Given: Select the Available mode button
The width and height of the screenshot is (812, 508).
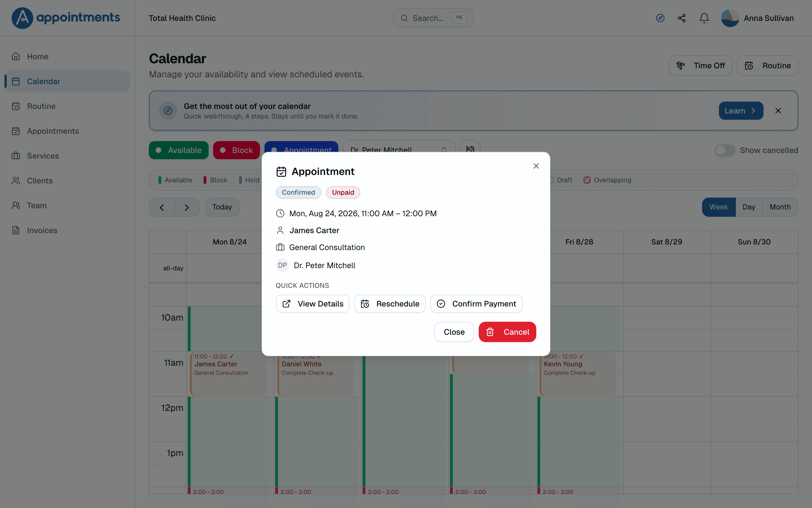Looking at the screenshot, I should [178, 150].
